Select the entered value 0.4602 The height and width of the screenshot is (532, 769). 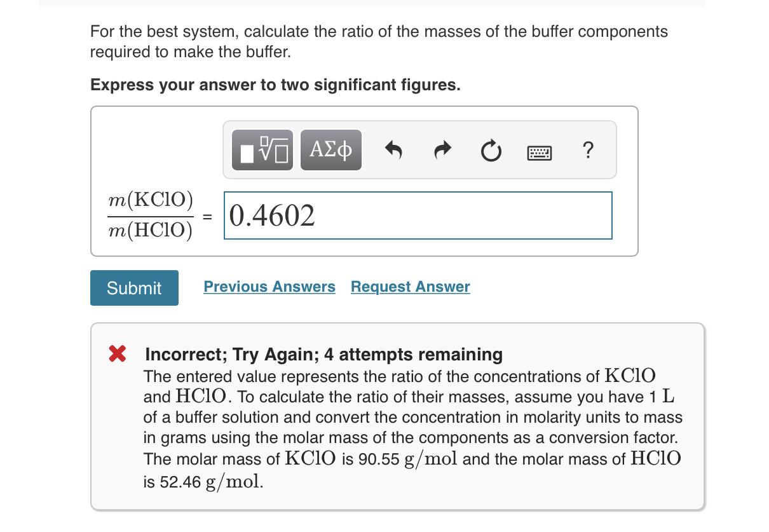point(271,215)
